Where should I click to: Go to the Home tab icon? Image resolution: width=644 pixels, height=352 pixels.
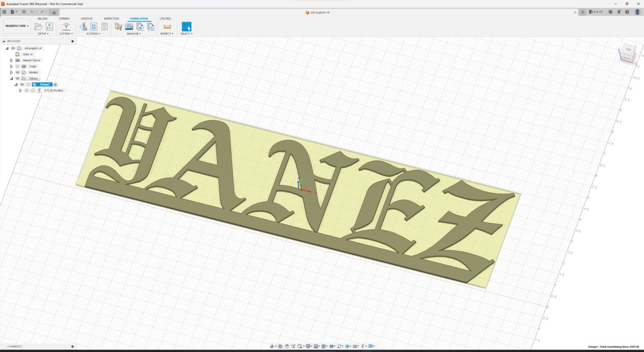54,12
